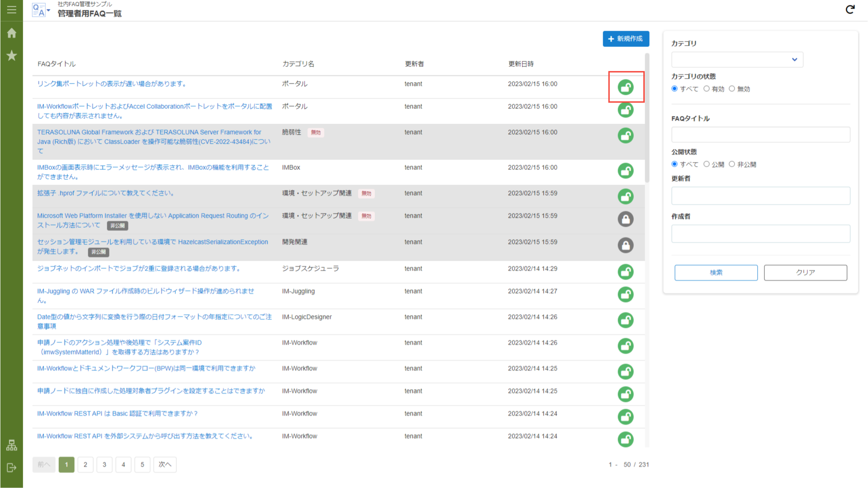
Task: Open FAQ about HazelcastSerializationException
Action: pos(153,247)
